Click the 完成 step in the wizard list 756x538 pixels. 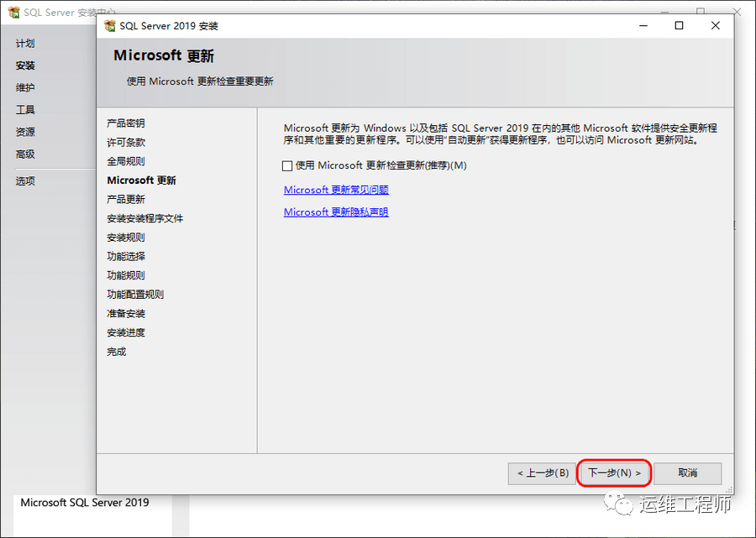pyautogui.click(x=116, y=352)
